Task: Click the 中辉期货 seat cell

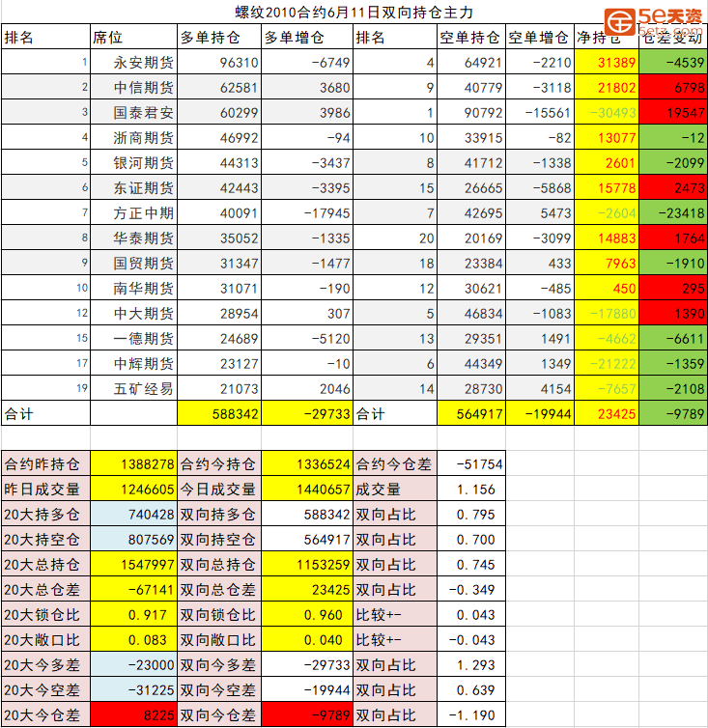Action: point(134,363)
